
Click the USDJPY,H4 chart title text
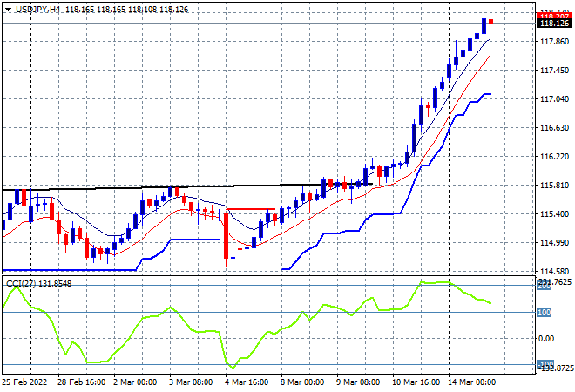[37, 10]
